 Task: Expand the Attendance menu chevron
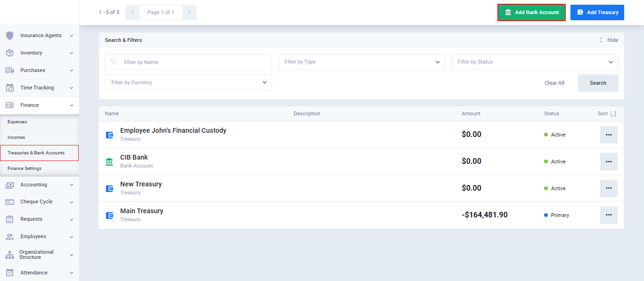(71, 273)
